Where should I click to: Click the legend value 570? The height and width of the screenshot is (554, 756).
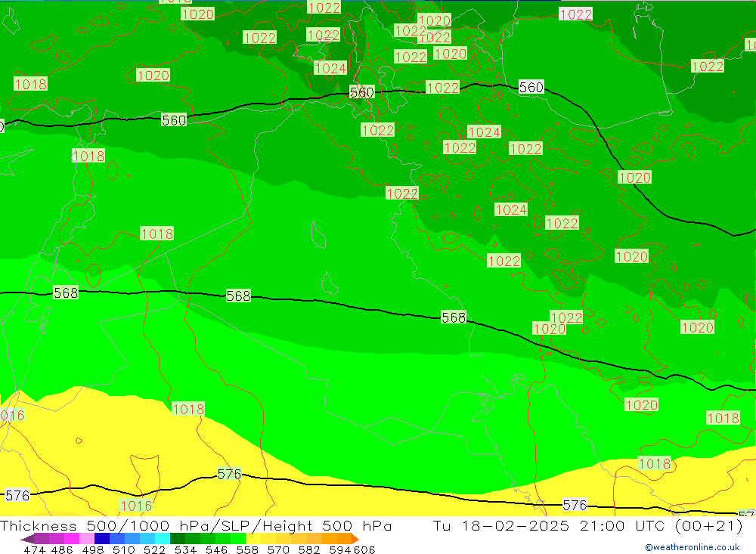tap(278, 549)
